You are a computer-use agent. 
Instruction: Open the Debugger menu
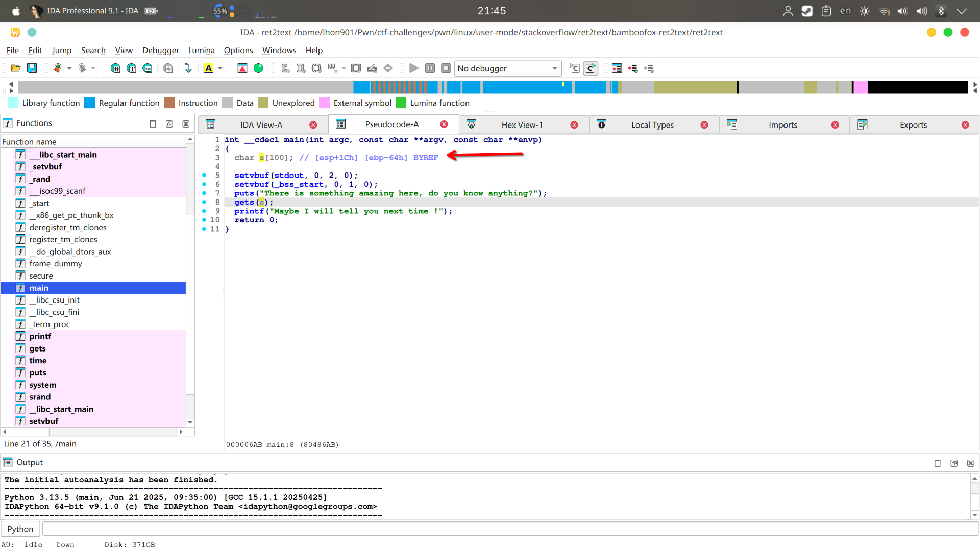(160, 50)
